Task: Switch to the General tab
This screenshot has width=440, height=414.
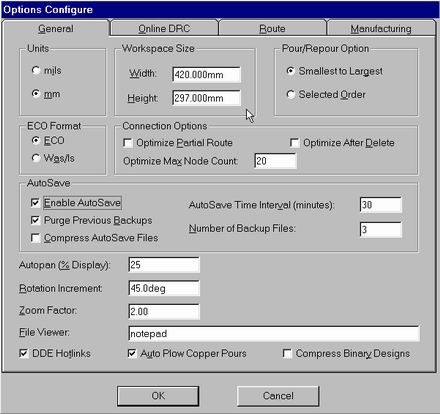Action: pyautogui.click(x=56, y=29)
